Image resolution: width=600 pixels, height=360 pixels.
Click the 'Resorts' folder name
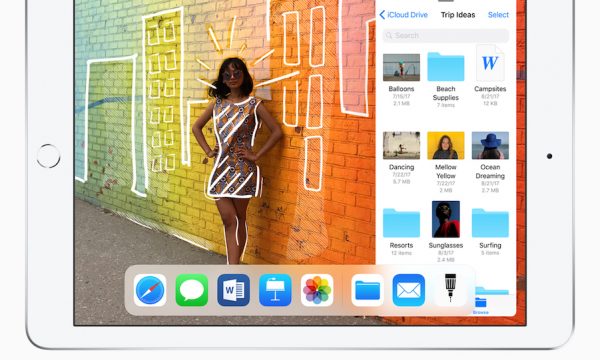[401, 245]
